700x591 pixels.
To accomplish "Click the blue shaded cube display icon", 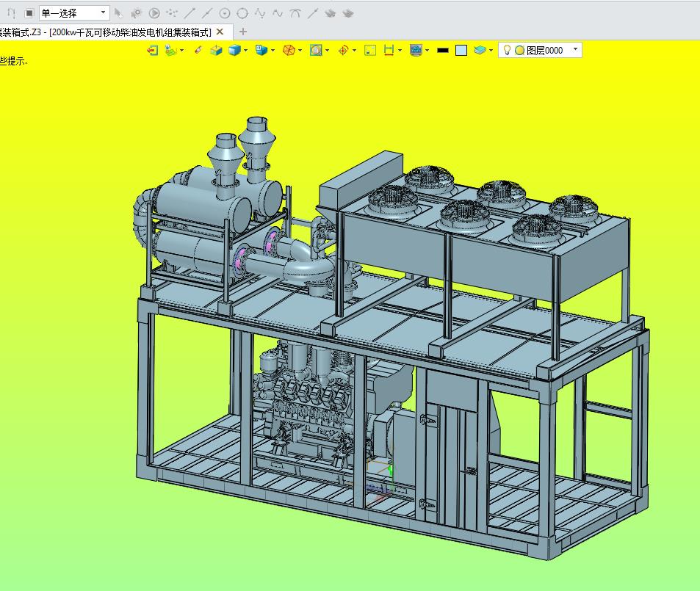I will pos(234,51).
